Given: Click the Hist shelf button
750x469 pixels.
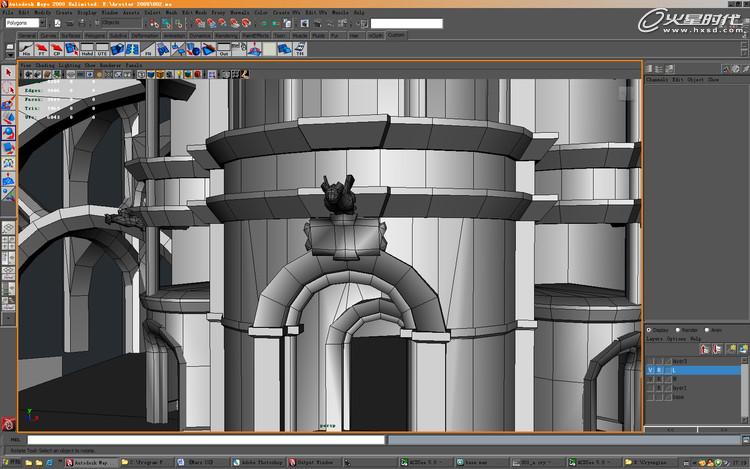Looking at the screenshot, I should point(26,50).
